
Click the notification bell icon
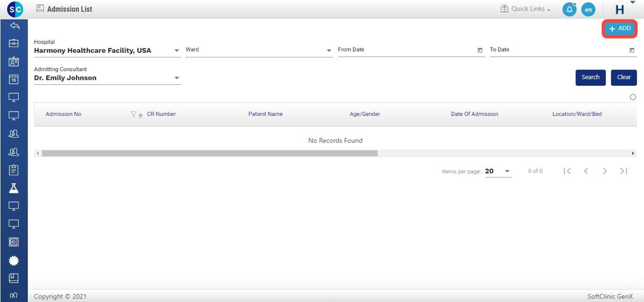569,10
